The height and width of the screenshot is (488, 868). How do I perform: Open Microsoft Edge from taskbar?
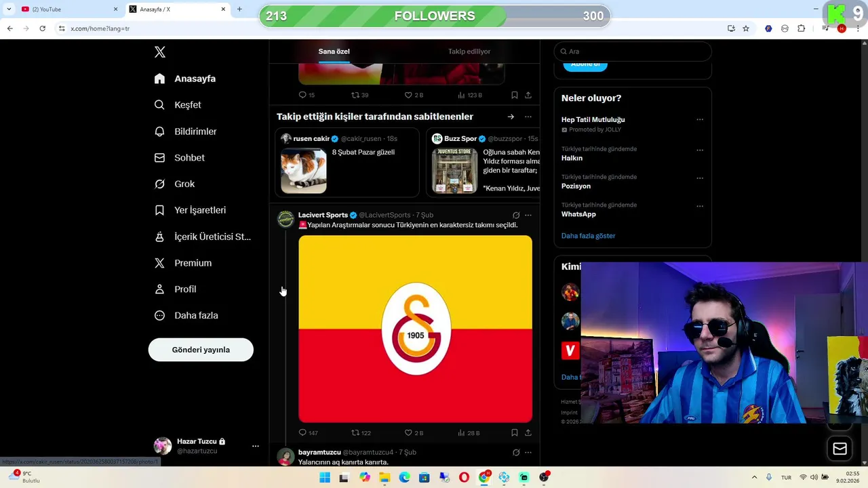point(404,478)
